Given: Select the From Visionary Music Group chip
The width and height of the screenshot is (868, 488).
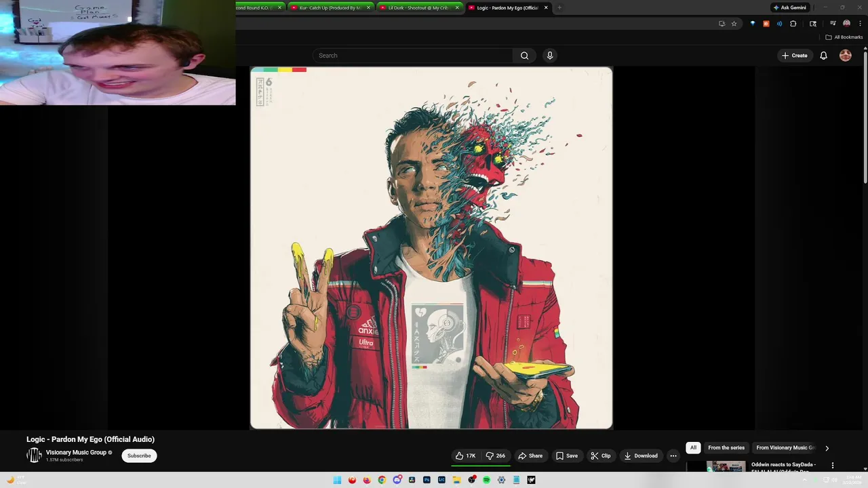Looking at the screenshot, I should tap(785, 447).
